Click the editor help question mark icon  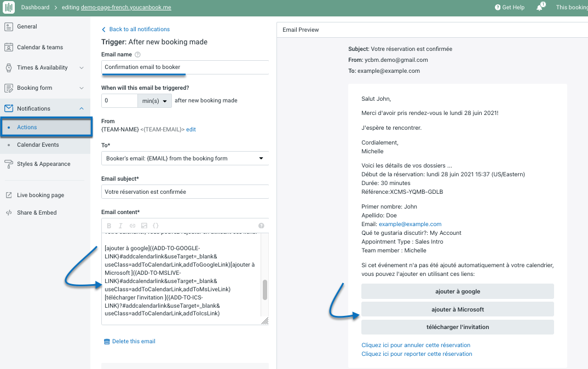pos(261,226)
